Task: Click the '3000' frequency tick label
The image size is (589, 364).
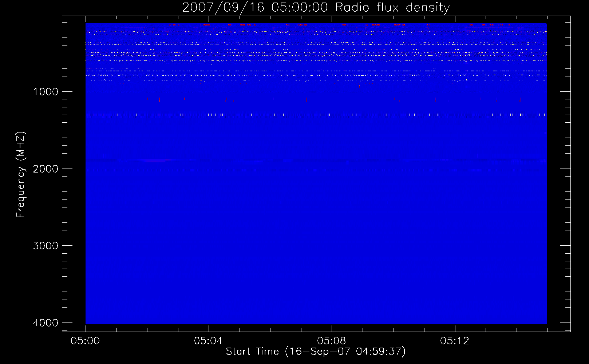Action: point(46,246)
